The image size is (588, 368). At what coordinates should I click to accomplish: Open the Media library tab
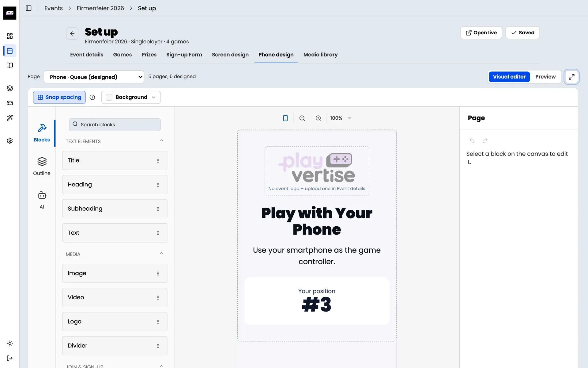tap(320, 55)
